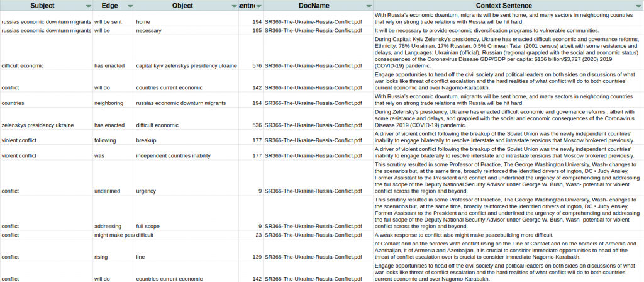Click the Sentence number column filter icon

(x=258, y=6)
